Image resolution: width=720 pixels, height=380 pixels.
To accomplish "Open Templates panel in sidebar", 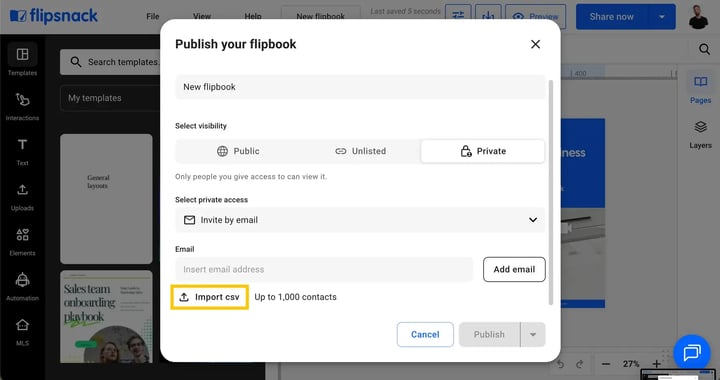I will 22,60.
